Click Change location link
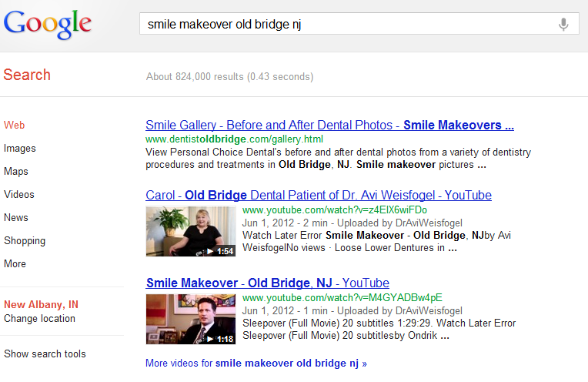The image size is (588, 382). coord(40,319)
